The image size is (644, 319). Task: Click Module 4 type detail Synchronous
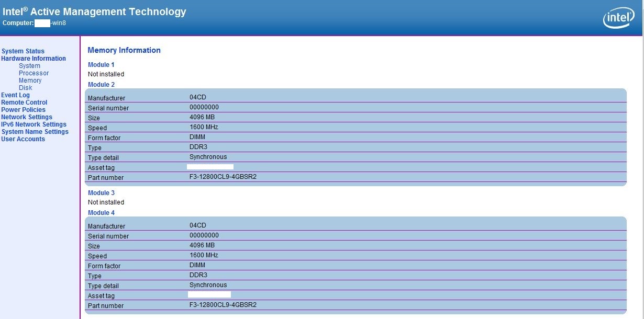coord(208,285)
